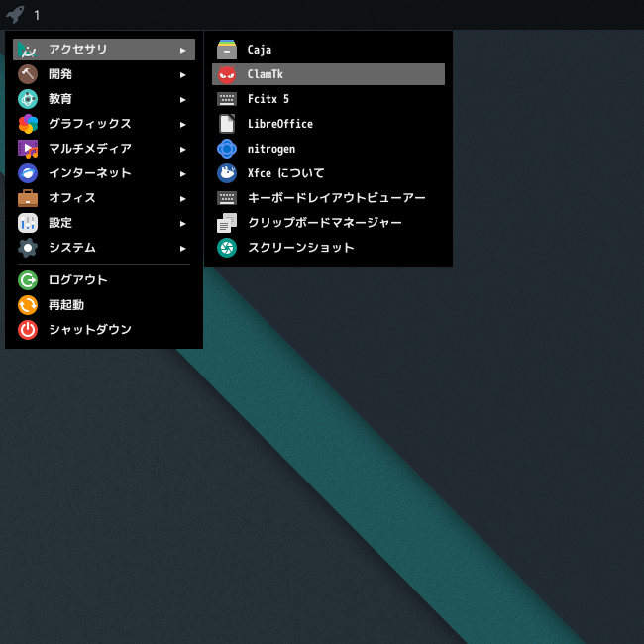This screenshot has width=644, height=644.
Task: Click the 教育 atom icon
Action: coord(28,99)
